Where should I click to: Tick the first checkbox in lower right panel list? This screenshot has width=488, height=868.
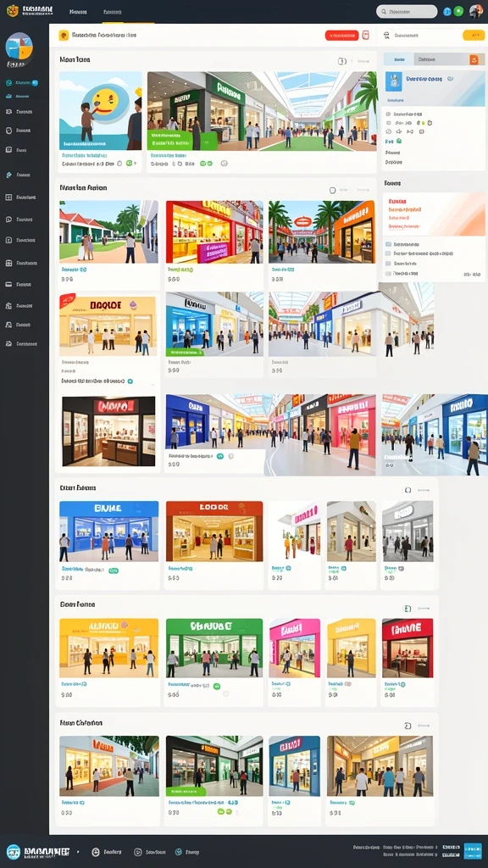click(x=388, y=244)
